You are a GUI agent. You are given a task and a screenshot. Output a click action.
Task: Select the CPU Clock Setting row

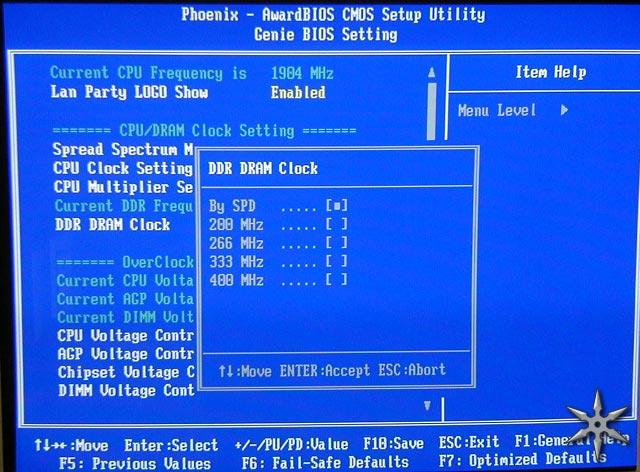pos(123,168)
